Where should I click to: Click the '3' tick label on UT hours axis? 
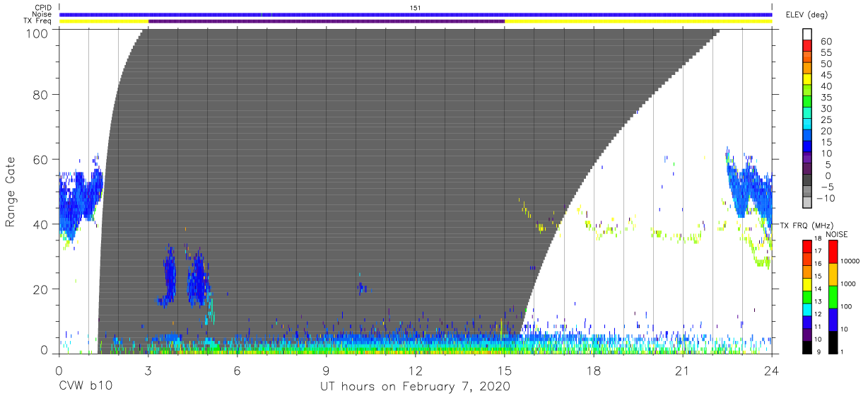coord(148,371)
